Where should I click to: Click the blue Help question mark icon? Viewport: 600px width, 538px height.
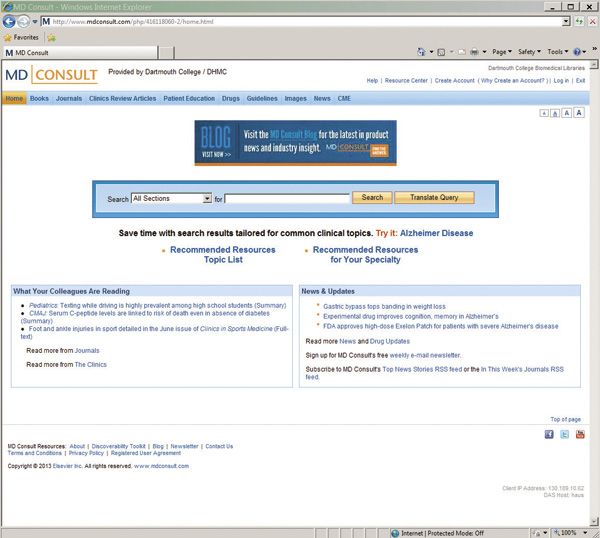click(577, 52)
